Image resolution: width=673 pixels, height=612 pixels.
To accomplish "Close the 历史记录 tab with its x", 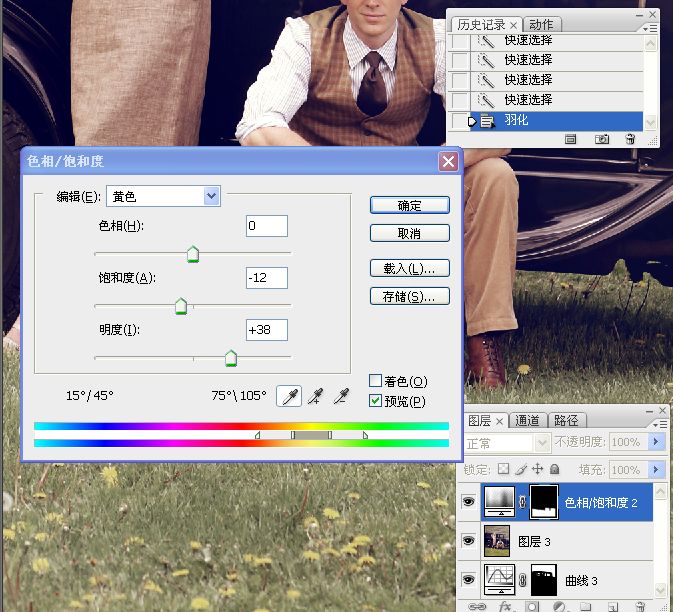I will tap(513, 25).
